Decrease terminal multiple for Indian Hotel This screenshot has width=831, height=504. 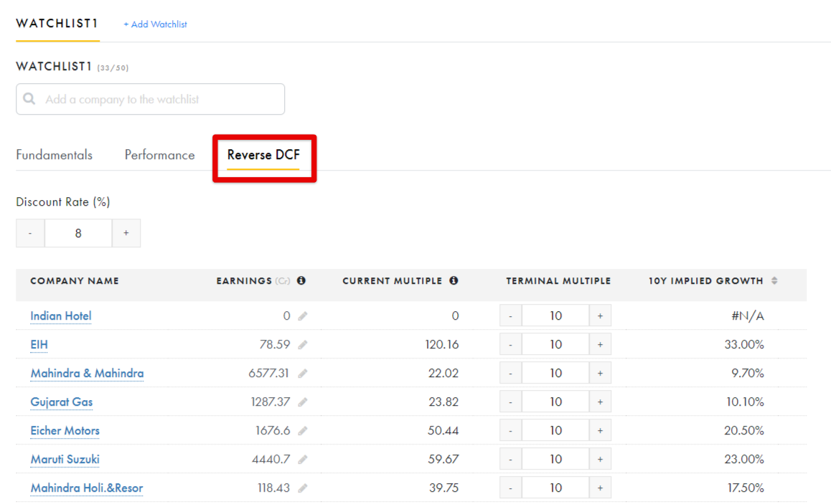(x=511, y=316)
